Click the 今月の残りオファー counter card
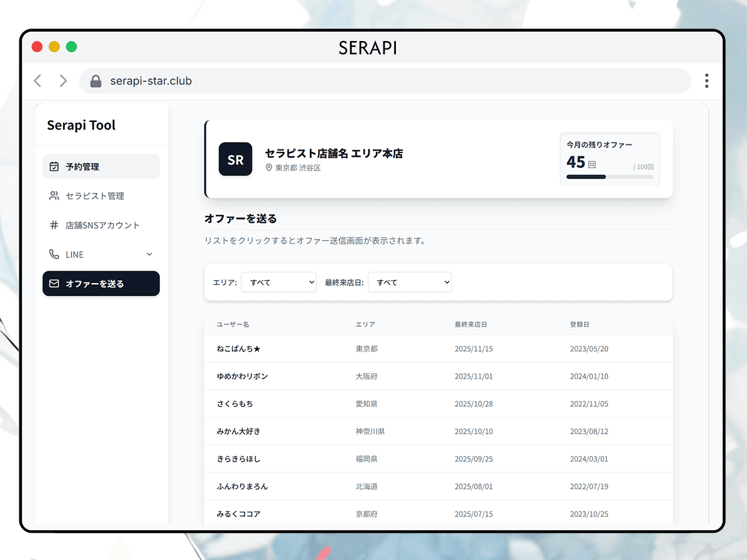This screenshot has width=747, height=560. 610,159
